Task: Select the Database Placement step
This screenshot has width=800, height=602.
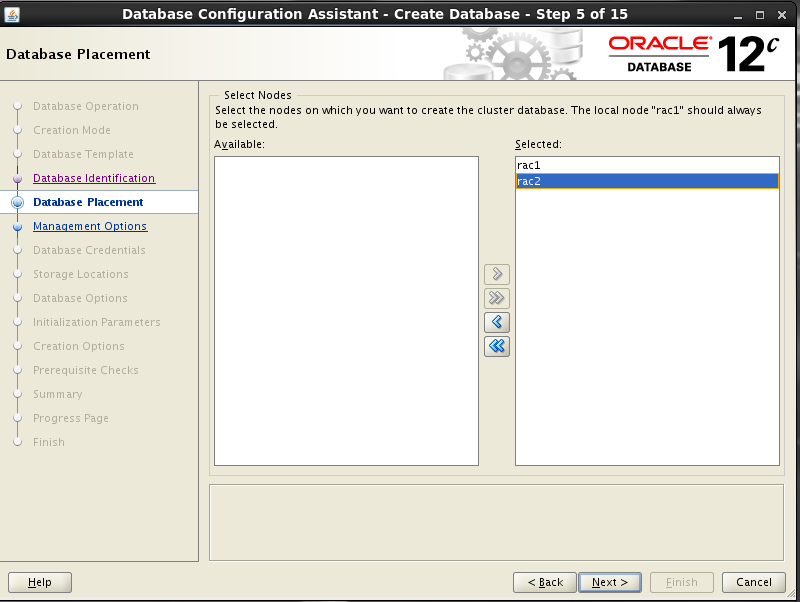Action: click(x=88, y=202)
